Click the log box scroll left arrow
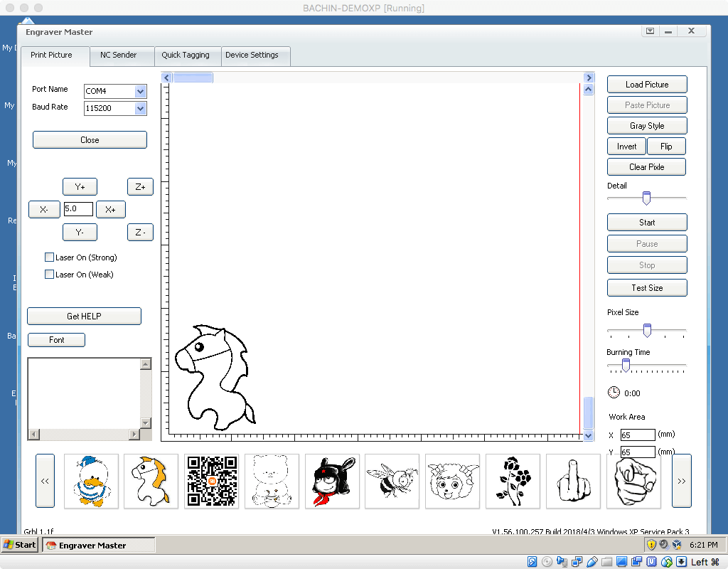Viewport: 728px width, 569px height. pos(34,435)
